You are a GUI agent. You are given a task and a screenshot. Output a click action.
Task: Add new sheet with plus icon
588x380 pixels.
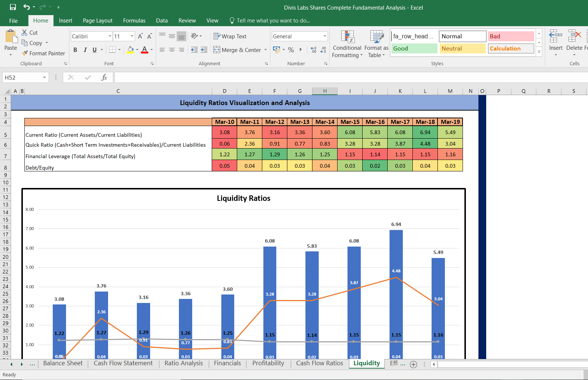pos(414,365)
